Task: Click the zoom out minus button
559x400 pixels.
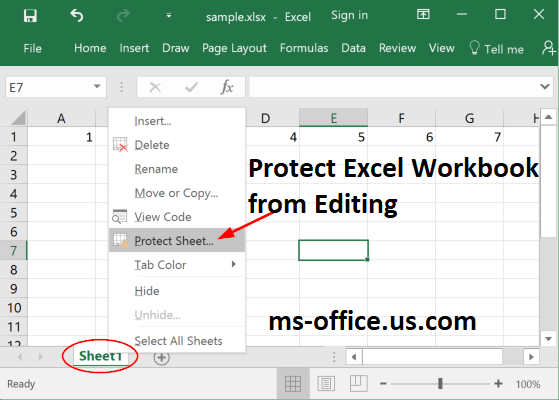Action: (383, 384)
